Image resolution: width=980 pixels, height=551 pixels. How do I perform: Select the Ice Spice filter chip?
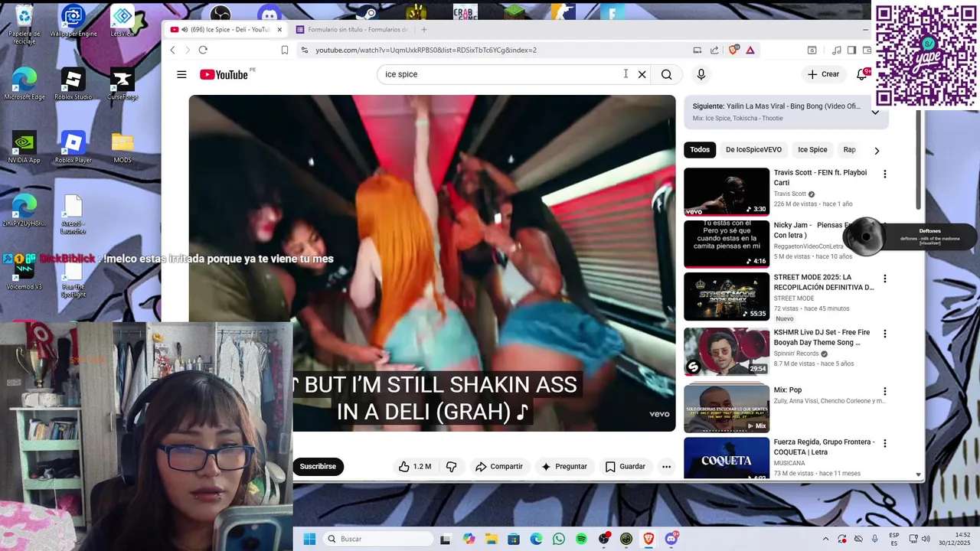point(812,150)
